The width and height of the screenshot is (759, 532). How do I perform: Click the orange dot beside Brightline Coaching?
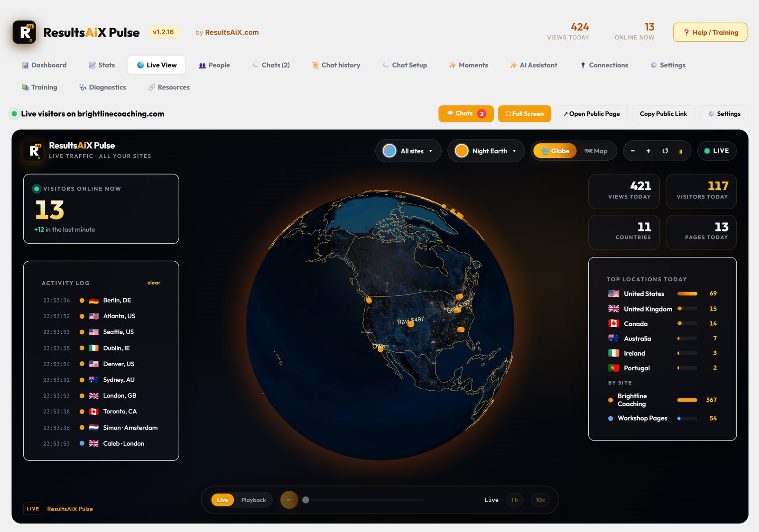tap(611, 400)
